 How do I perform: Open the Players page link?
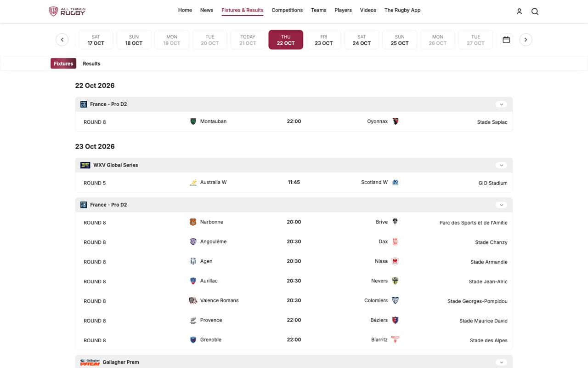(343, 10)
